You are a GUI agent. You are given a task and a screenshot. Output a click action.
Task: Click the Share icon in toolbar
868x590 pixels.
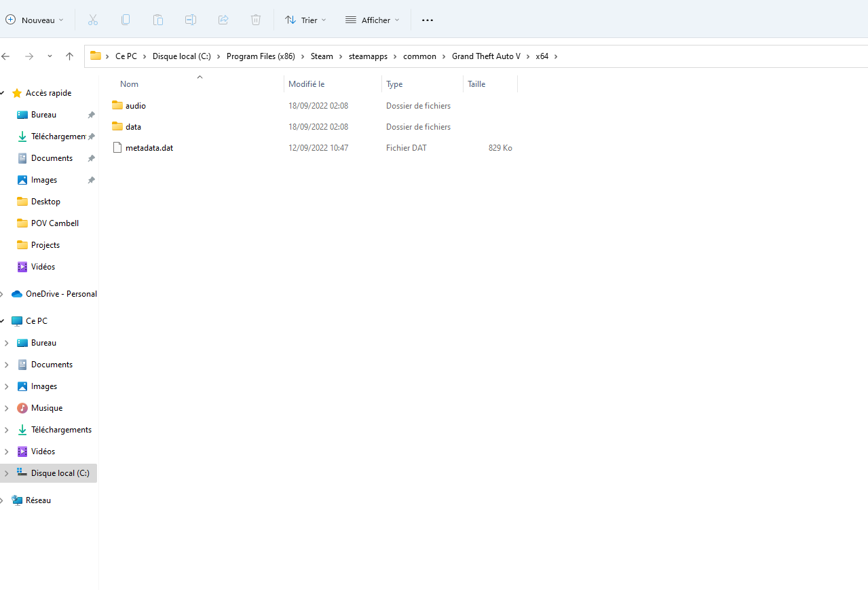tap(223, 20)
